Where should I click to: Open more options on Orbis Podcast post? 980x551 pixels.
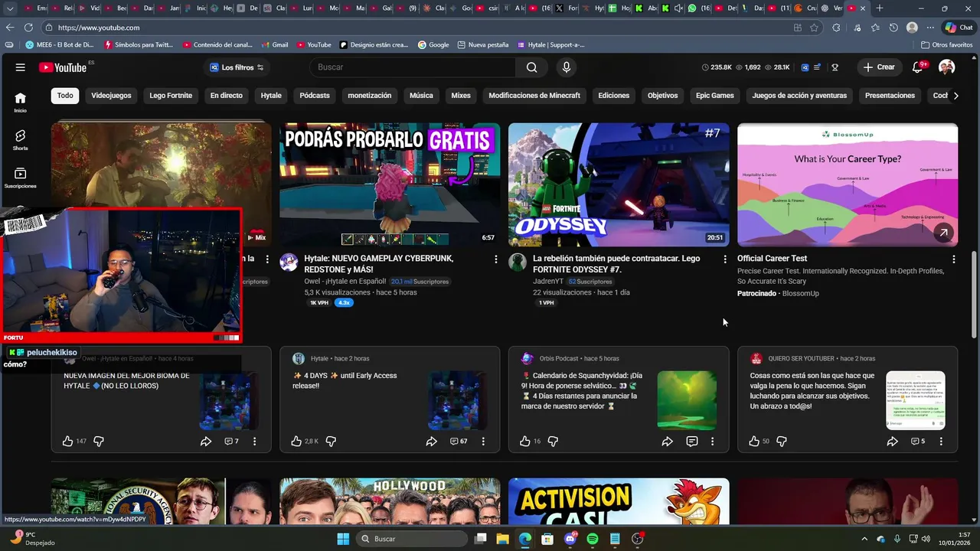(x=712, y=442)
